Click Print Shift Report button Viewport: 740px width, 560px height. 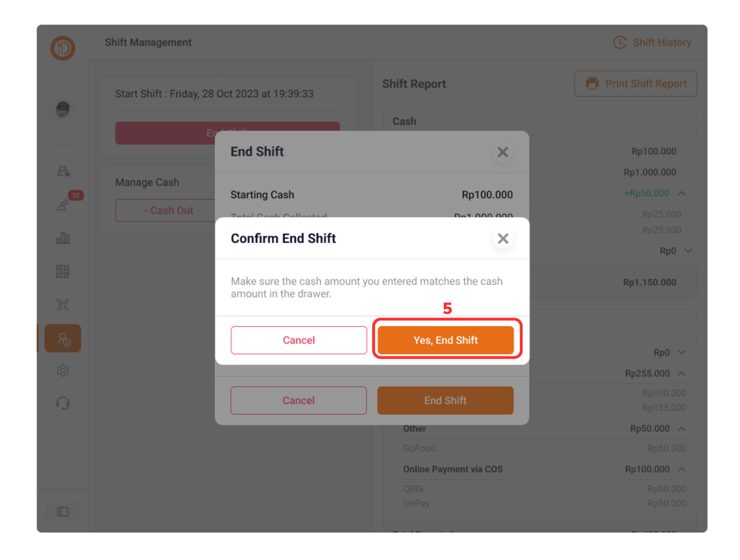point(636,83)
